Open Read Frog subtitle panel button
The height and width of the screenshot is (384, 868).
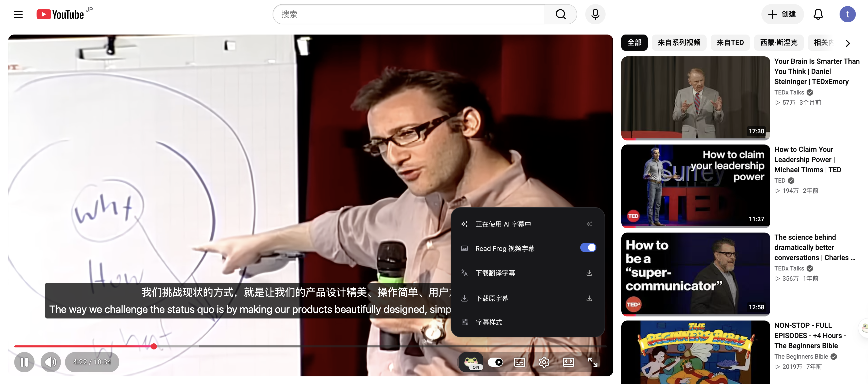[471, 362]
